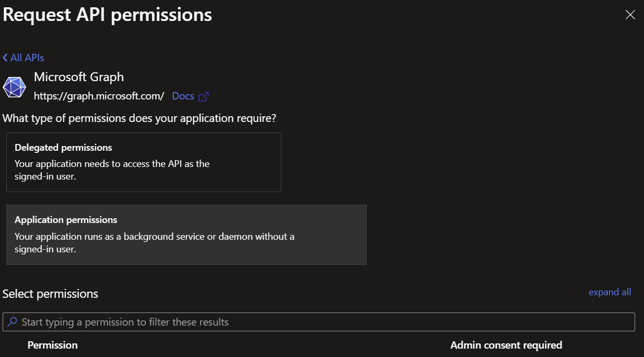Click the external link icon beside Docs

point(204,96)
